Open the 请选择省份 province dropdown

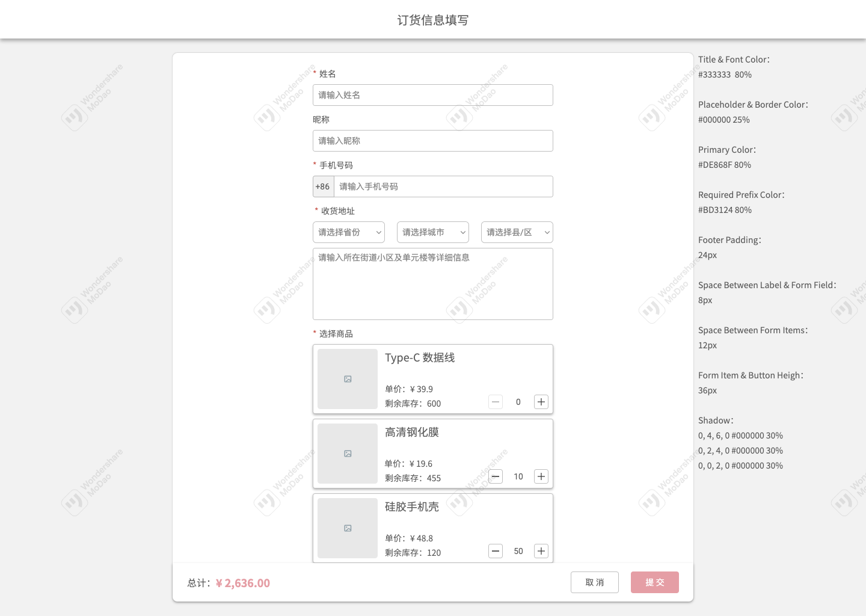tap(349, 232)
